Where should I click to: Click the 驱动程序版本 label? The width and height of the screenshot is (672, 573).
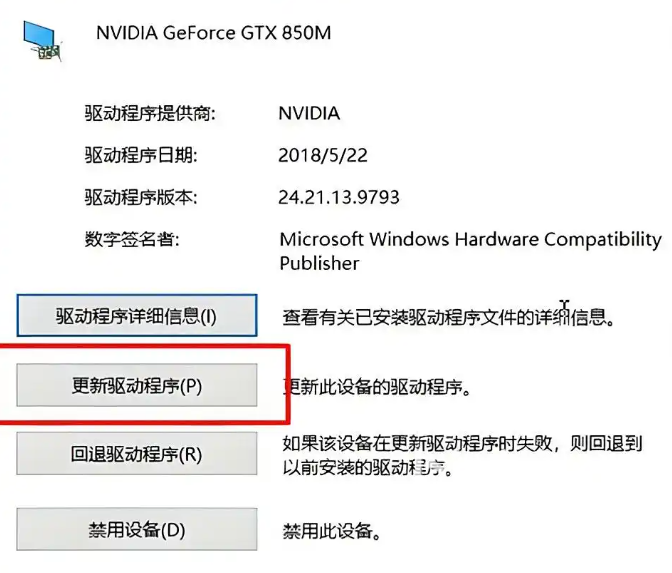point(141,197)
